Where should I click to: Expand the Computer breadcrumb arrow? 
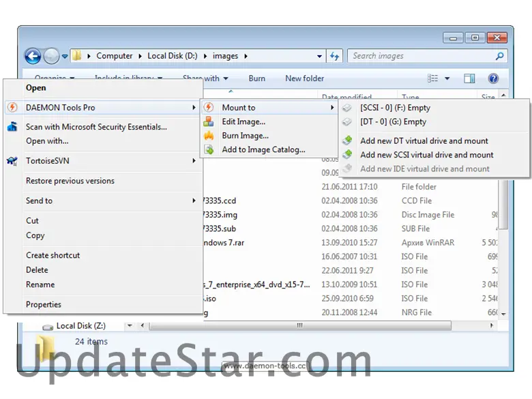140,56
